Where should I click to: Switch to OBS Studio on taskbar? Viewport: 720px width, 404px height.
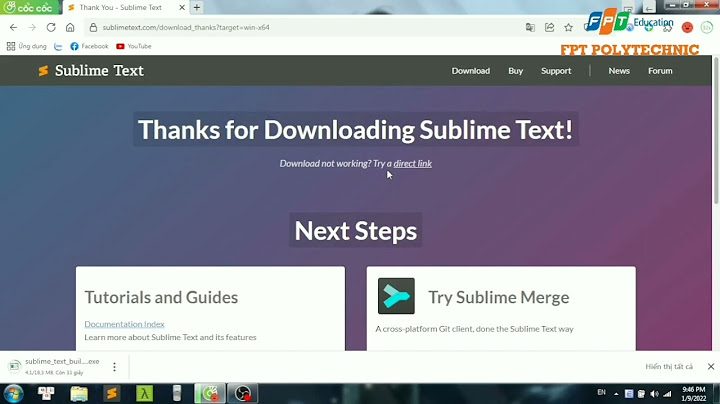point(242,393)
